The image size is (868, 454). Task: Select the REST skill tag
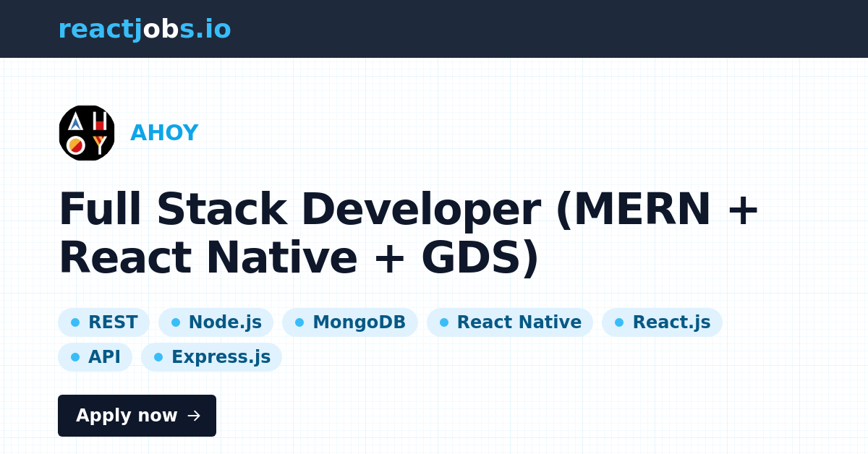(103, 322)
